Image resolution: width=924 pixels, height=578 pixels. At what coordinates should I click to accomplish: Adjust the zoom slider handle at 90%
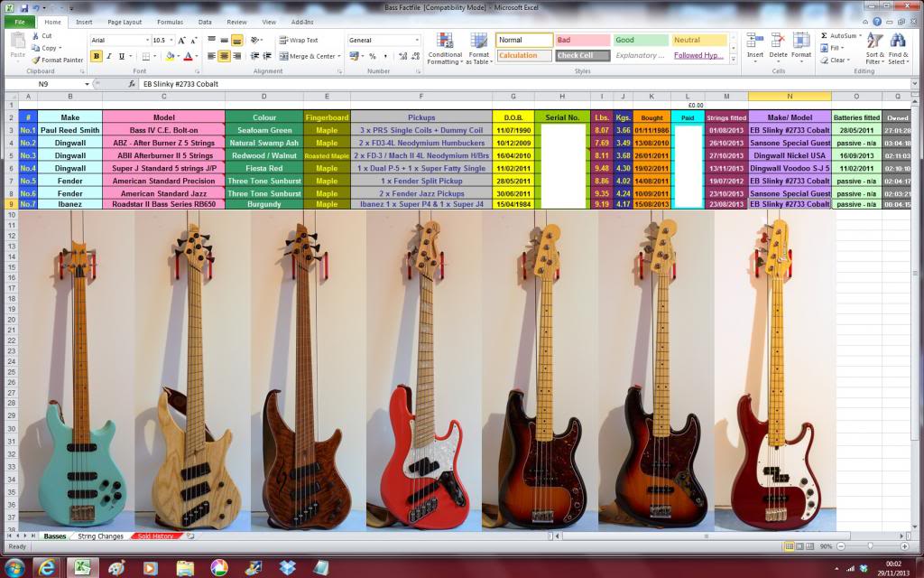[870, 546]
